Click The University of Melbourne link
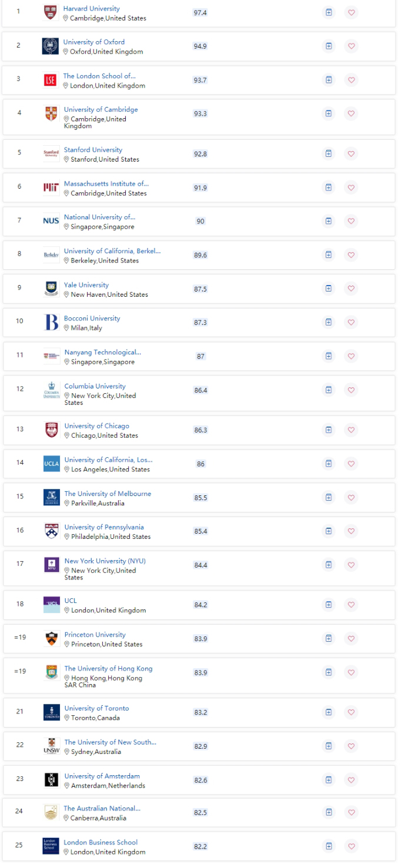 coord(108,494)
